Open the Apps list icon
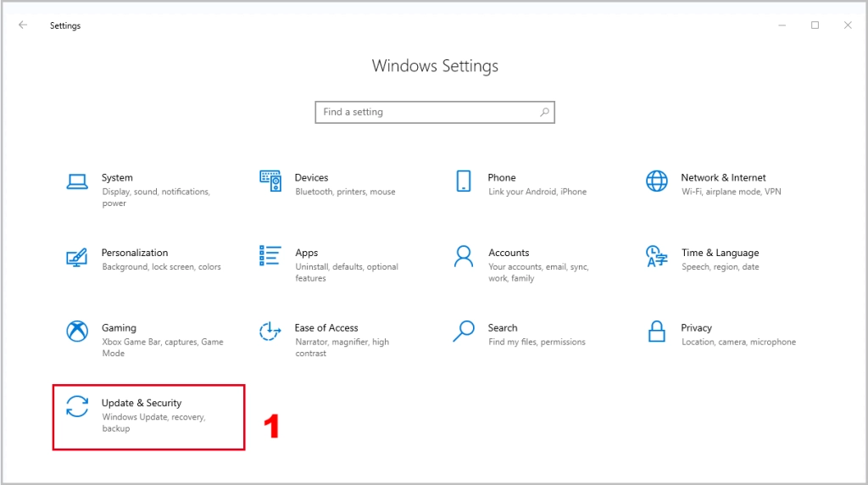 tap(270, 256)
